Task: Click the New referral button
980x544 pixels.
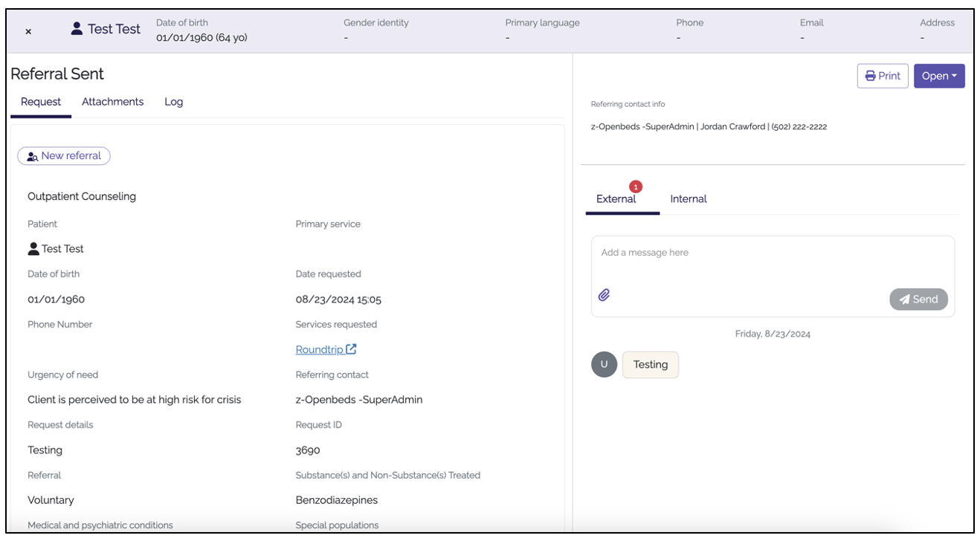Action: pos(64,156)
